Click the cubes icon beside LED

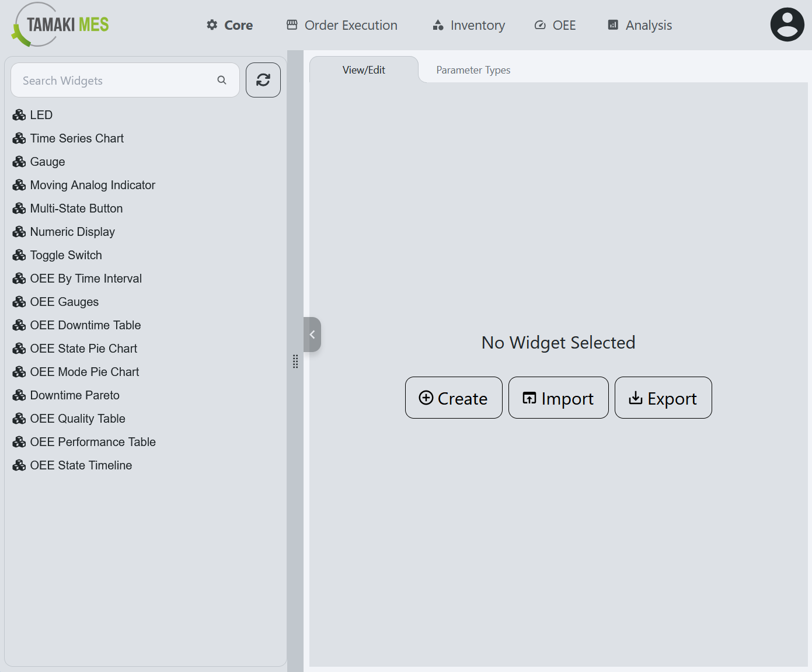19,115
